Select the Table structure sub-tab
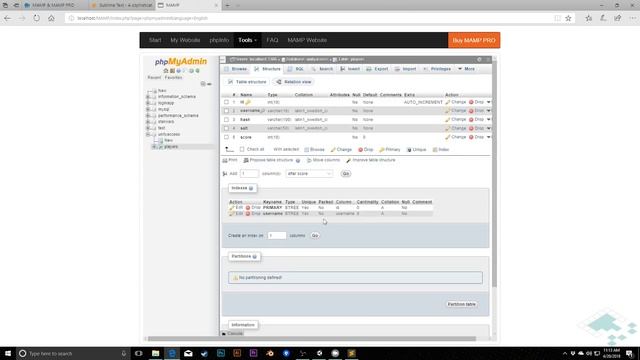 (247, 82)
